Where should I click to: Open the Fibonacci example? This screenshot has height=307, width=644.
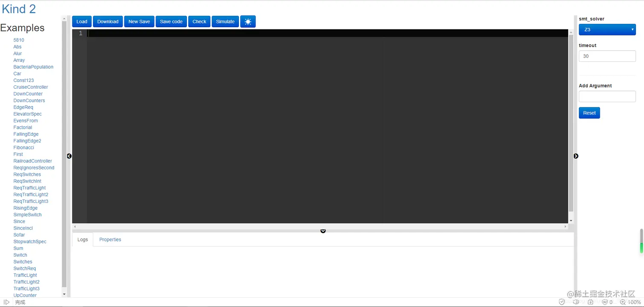(23, 148)
